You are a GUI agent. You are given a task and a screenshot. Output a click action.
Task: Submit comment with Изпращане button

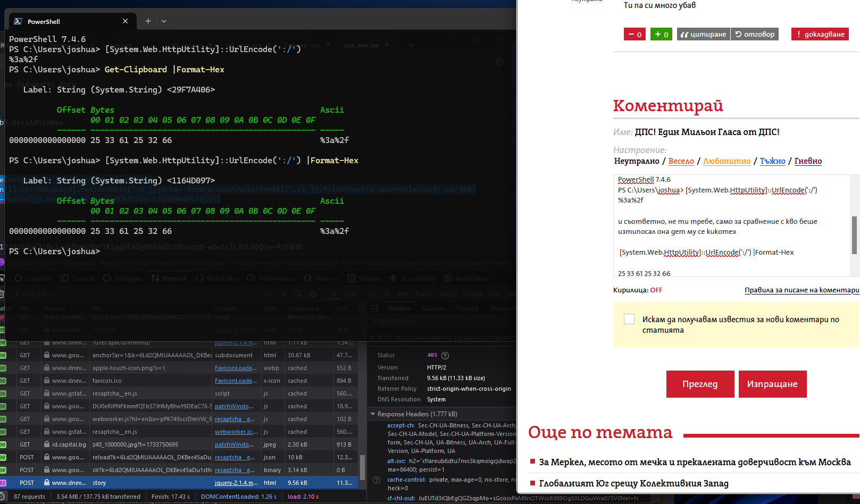coord(772,384)
